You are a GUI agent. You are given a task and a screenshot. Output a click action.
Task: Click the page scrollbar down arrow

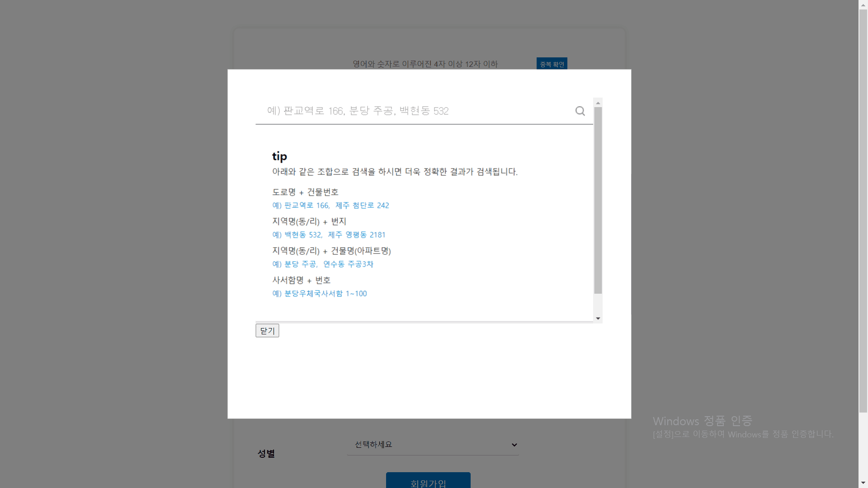coord(863,483)
